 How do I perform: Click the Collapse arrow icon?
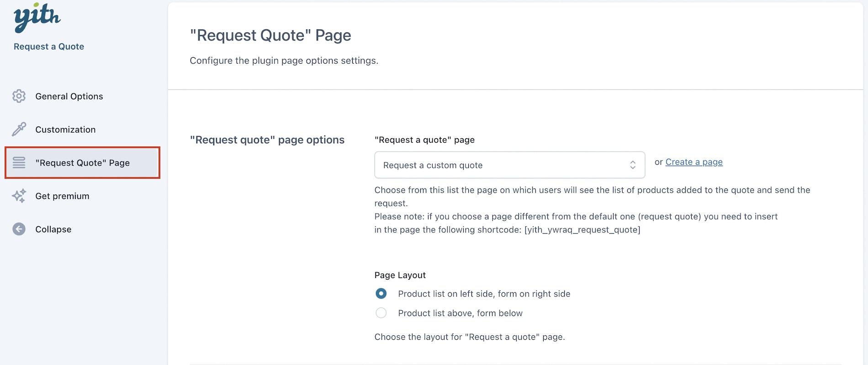click(x=19, y=229)
